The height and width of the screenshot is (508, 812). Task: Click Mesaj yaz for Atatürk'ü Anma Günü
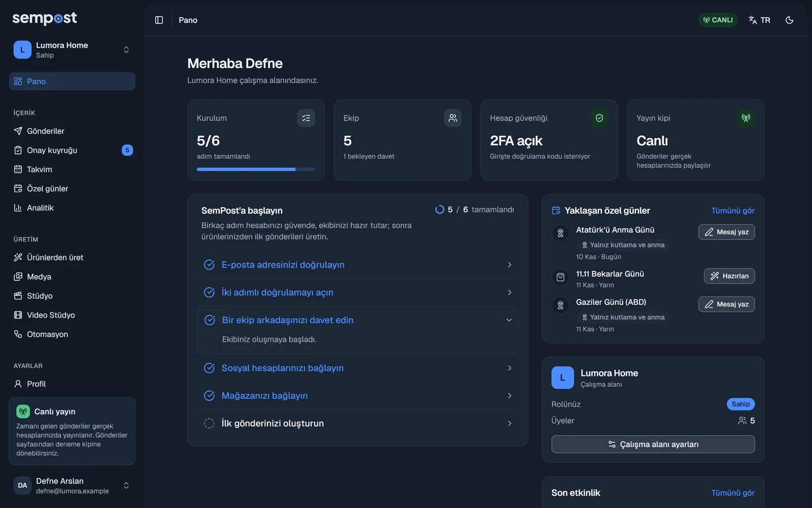click(x=727, y=232)
